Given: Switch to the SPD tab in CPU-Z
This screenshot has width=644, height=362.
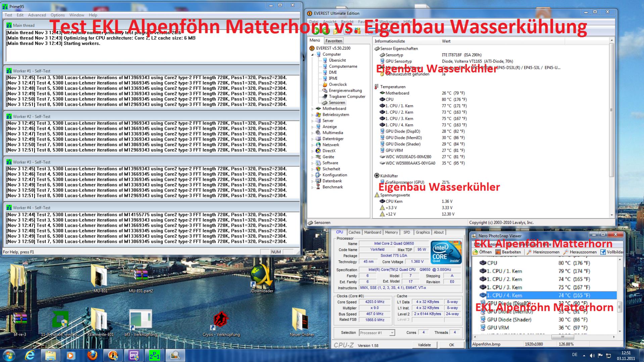Looking at the screenshot, I should click(x=407, y=232).
